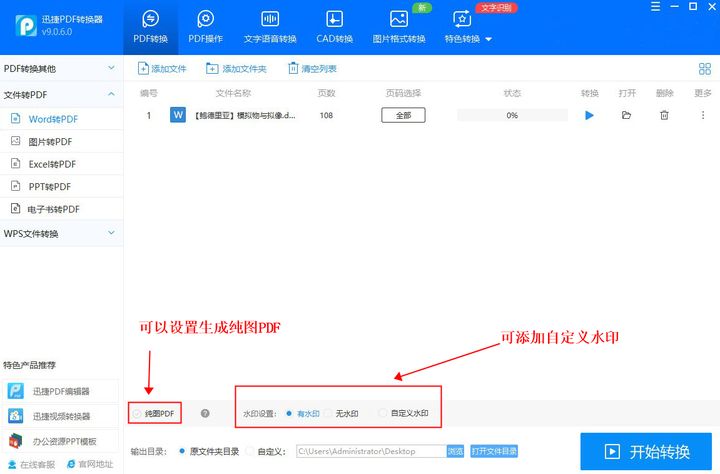Screen dimensions: 720x474
Task: Open the hamburger menu in title bar
Action: (x=655, y=6)
